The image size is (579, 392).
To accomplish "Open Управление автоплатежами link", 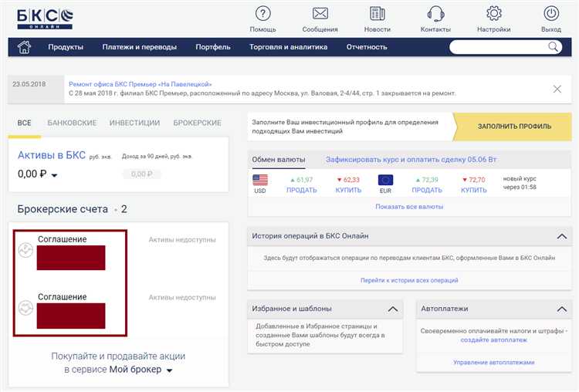I will click(x=494, y=363).
